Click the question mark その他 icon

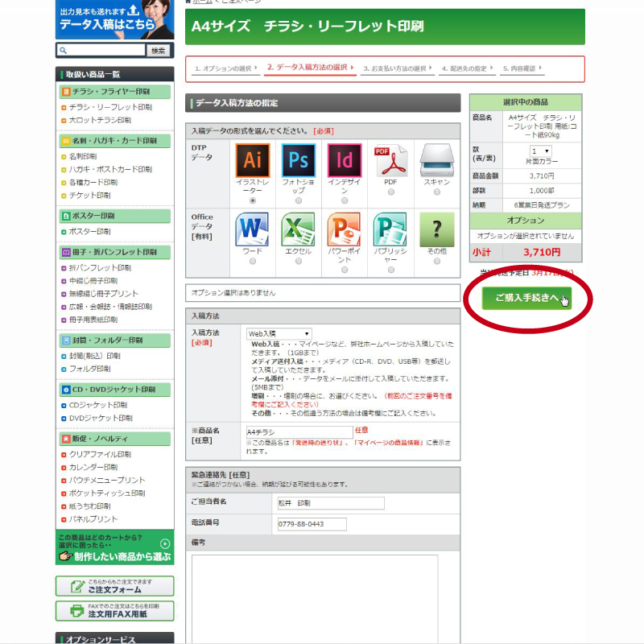[437, 229]
